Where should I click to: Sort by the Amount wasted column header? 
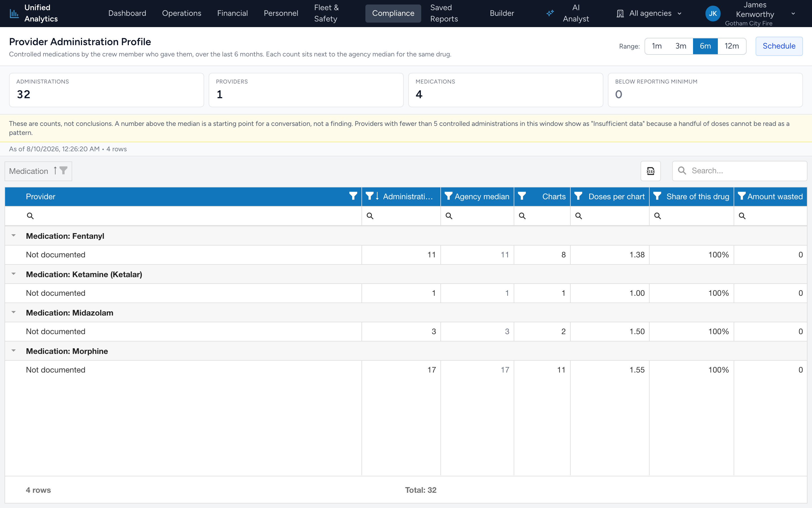tap(775, 196)
